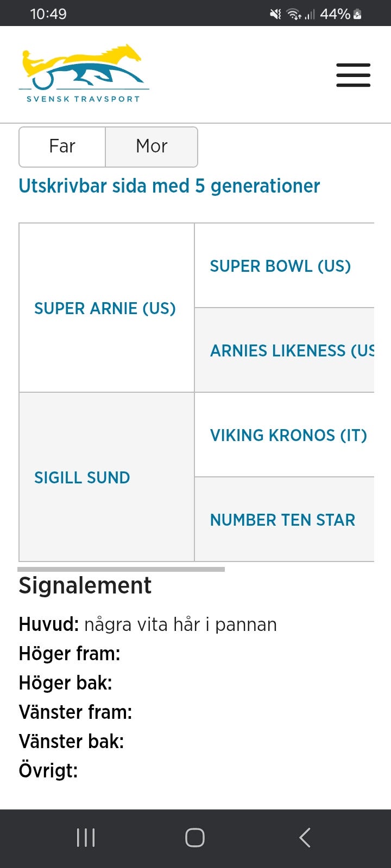Open SUPER ARNIE (US) horse page

[105, 308]
